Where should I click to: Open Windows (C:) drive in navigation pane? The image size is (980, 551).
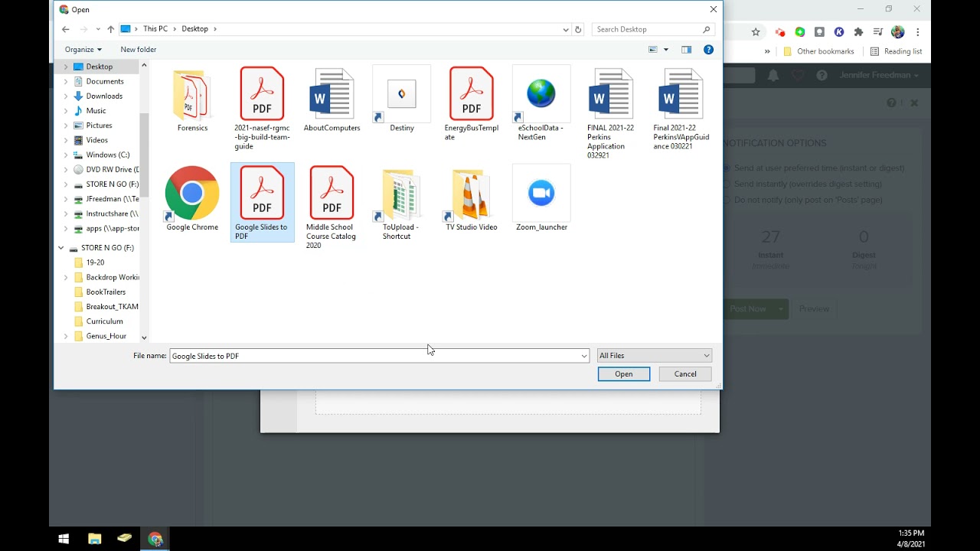click(x=107, y=155)
